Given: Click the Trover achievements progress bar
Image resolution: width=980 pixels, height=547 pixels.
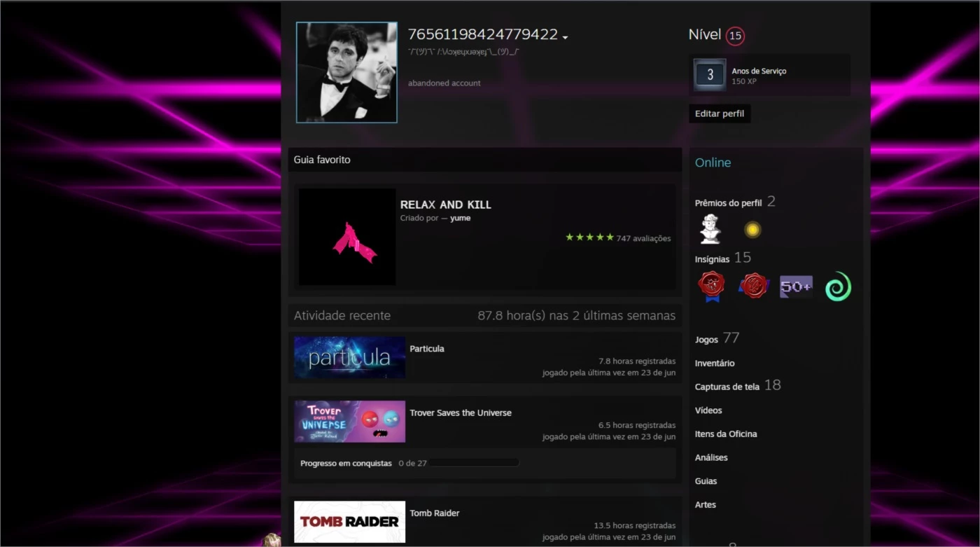Looking at the screenshot, I should [x=474, y=463].
